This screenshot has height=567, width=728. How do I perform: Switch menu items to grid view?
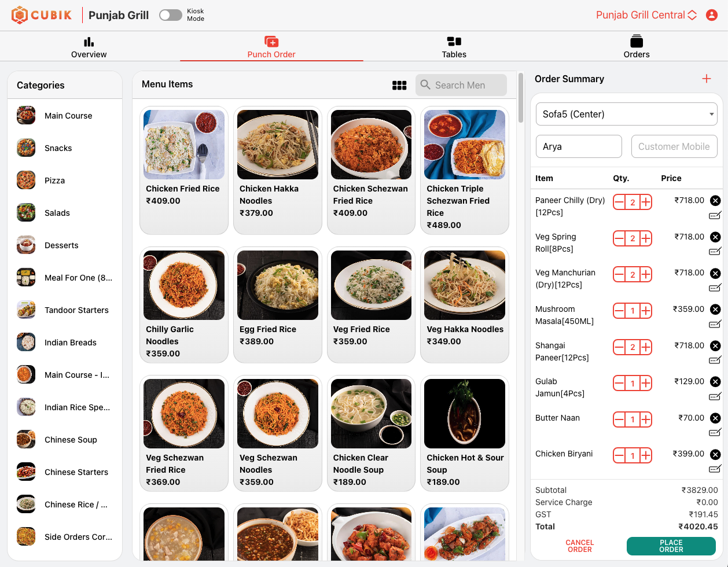[399, 85]
